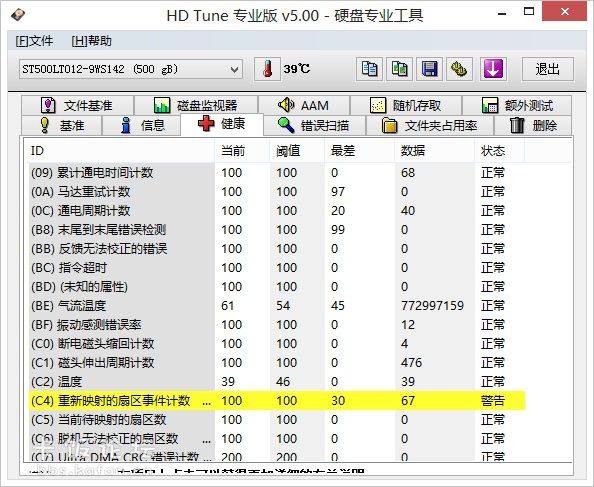Open the drive selection dropdown ST500LT012
This screenshot has height=487, width=594.
coord(131,70)
